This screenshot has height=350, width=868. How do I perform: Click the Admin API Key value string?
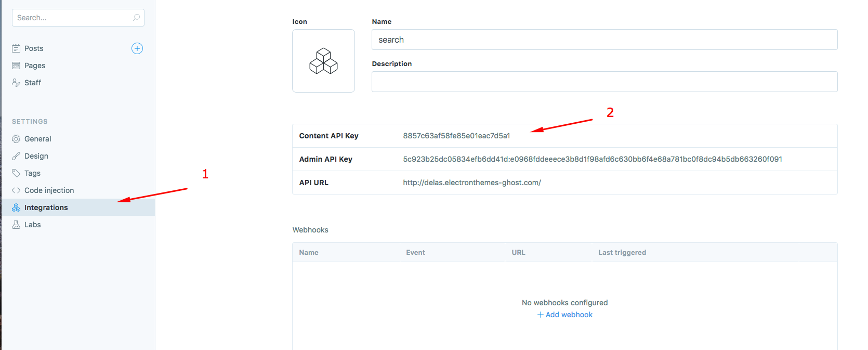(x=593, y=159)
